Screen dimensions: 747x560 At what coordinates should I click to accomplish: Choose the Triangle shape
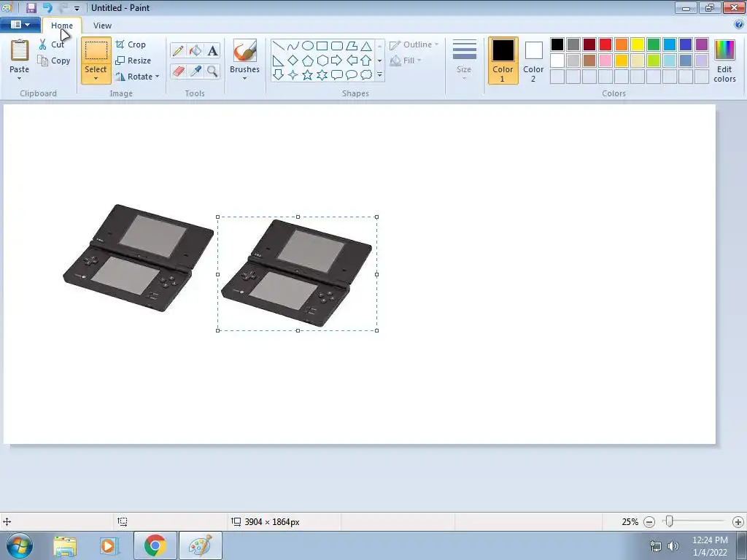[366, 46]
